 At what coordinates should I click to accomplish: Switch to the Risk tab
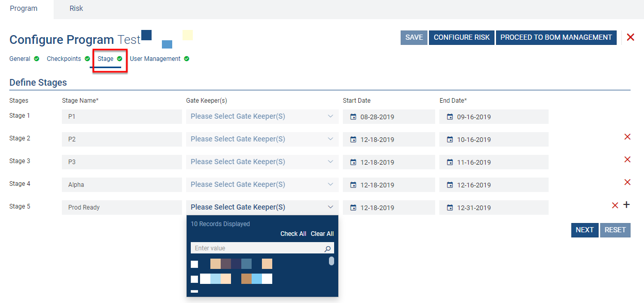tap(76, 9)
